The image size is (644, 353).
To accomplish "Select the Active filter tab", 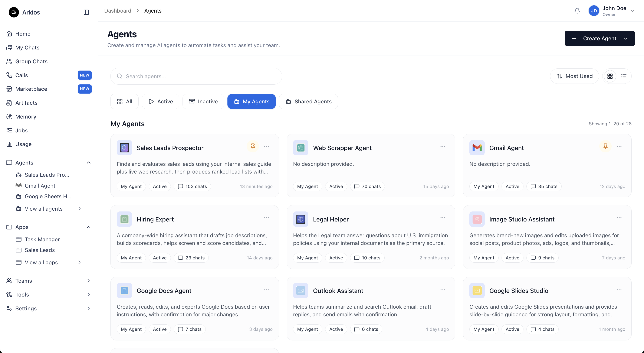I will 161,101.
